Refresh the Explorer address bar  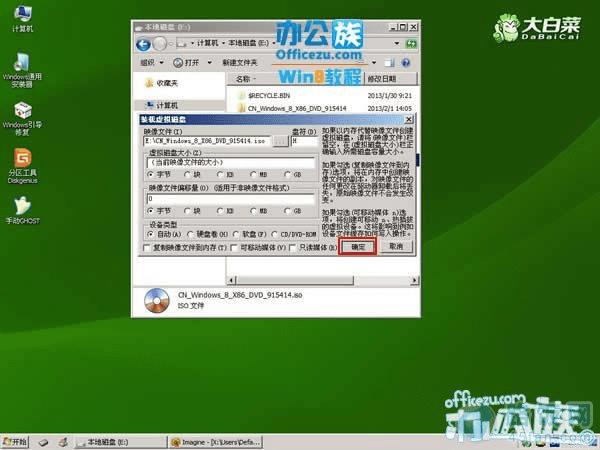pyautogui.click(x=411, y=44)
